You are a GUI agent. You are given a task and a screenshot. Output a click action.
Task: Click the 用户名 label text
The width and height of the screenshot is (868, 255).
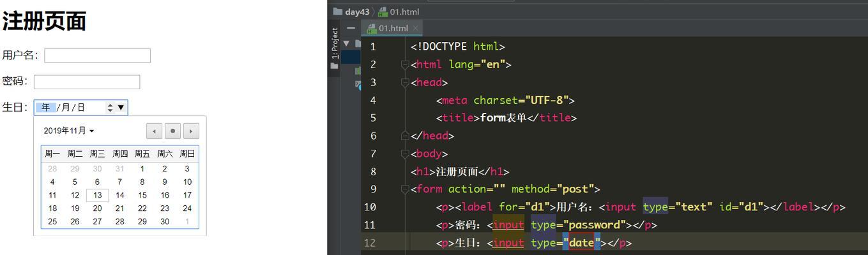[20, 55]
